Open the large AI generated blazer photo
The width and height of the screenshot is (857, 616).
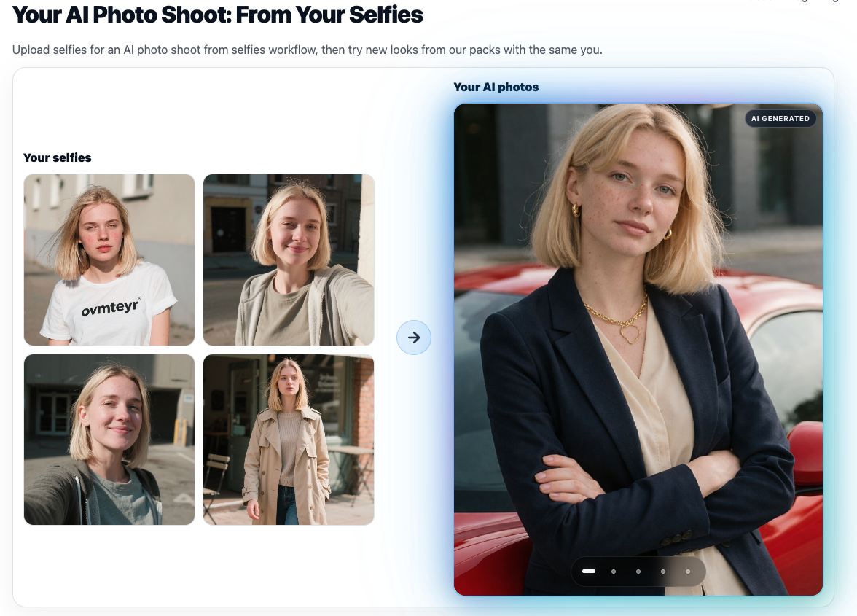click(x=638, y=349)
